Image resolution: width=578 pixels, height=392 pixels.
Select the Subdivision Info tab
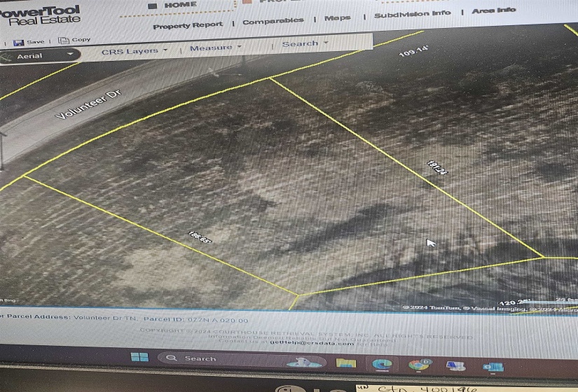[412, 15]
